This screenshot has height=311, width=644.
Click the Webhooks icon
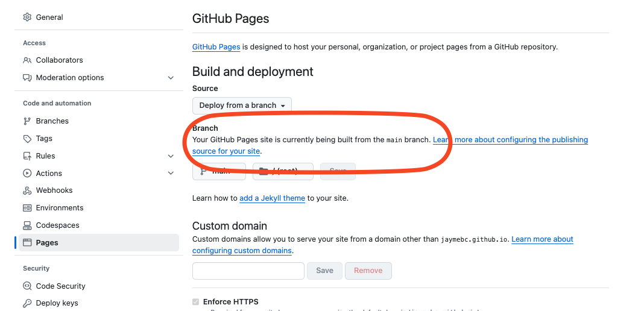(27, 190)
